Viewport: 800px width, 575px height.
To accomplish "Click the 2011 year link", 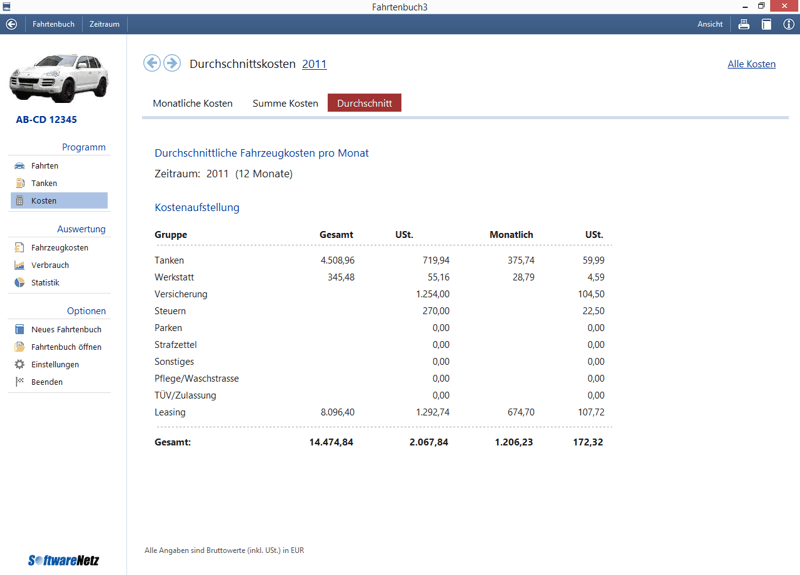I will pyautogui.click(x=314, y=64).
